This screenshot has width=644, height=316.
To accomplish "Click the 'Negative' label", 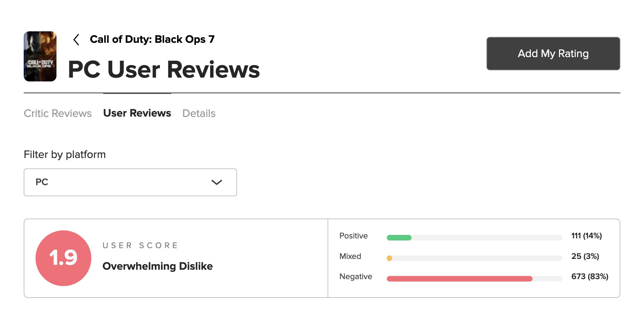I will [356, 277].
